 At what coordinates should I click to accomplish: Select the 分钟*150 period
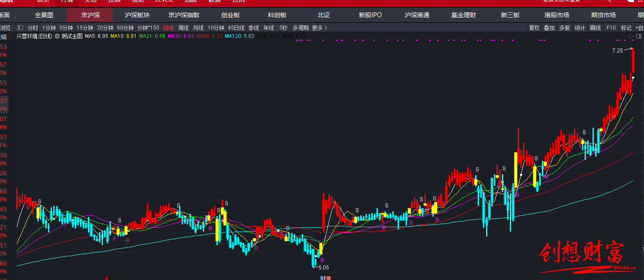click(x=148, y=28)
